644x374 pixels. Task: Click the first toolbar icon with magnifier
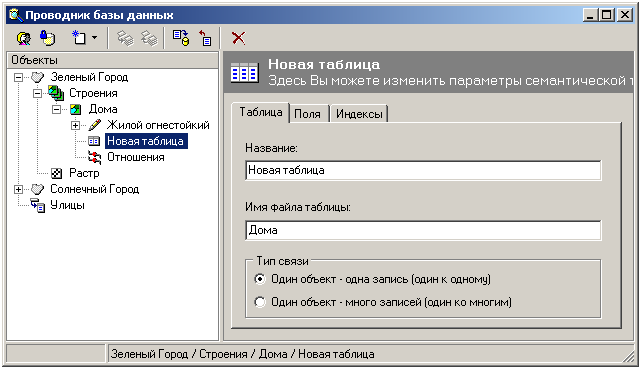pyautogui.click(x=23, y=38)
